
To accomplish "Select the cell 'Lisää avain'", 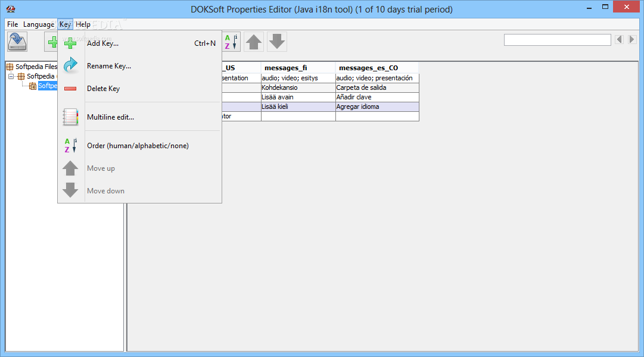I will pyautogui.click(x=298, y=97).
